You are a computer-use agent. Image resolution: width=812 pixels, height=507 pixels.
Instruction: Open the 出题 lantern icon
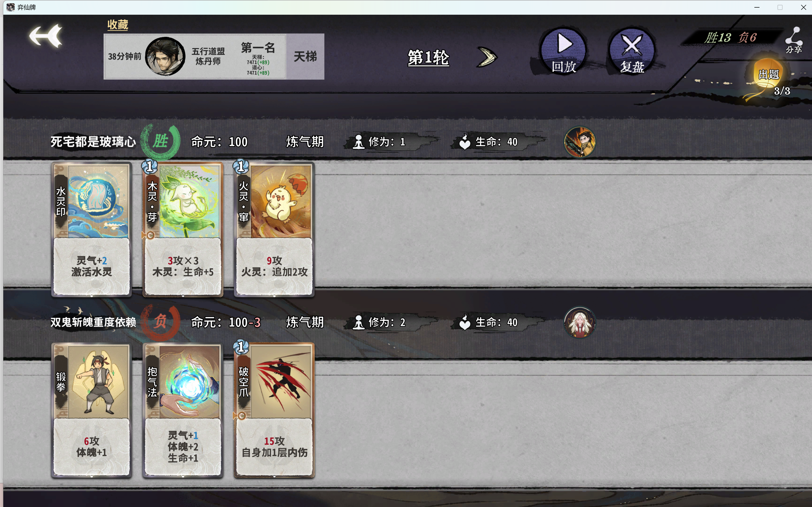pos(768,78)
